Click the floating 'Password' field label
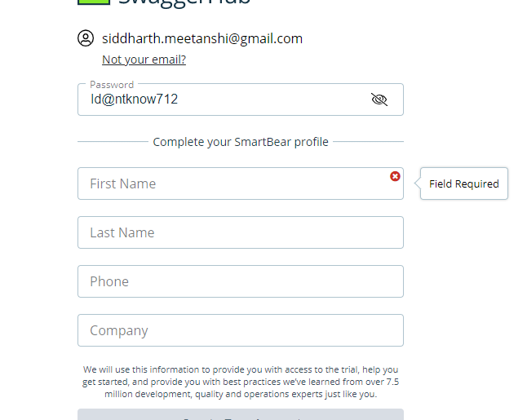Screen dimensions: 527x420 click(x=112, y=85)
